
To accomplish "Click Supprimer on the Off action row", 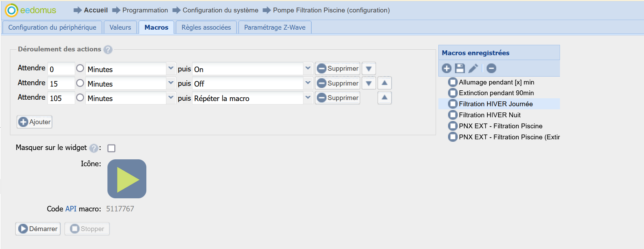I will [337, 83].
